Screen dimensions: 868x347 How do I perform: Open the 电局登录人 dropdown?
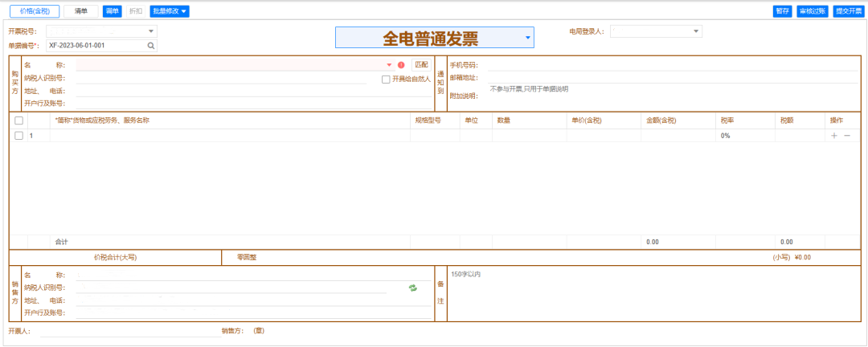[696, 31]
